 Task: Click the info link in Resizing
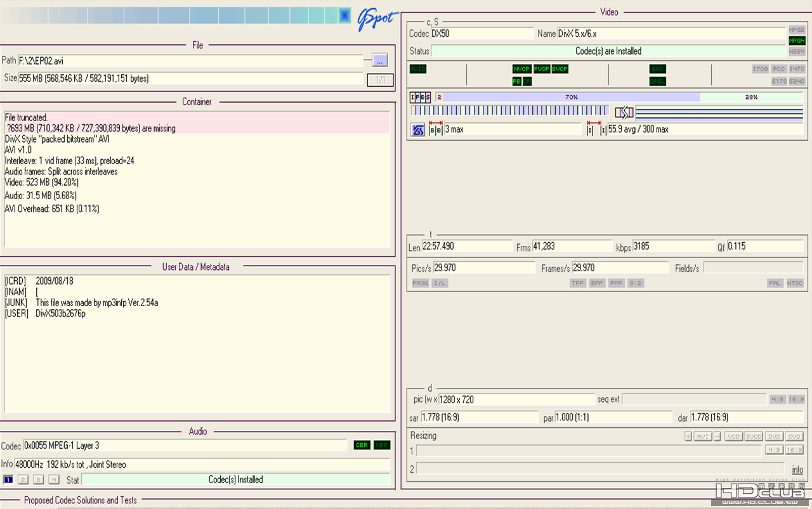[x=797, y=470]
